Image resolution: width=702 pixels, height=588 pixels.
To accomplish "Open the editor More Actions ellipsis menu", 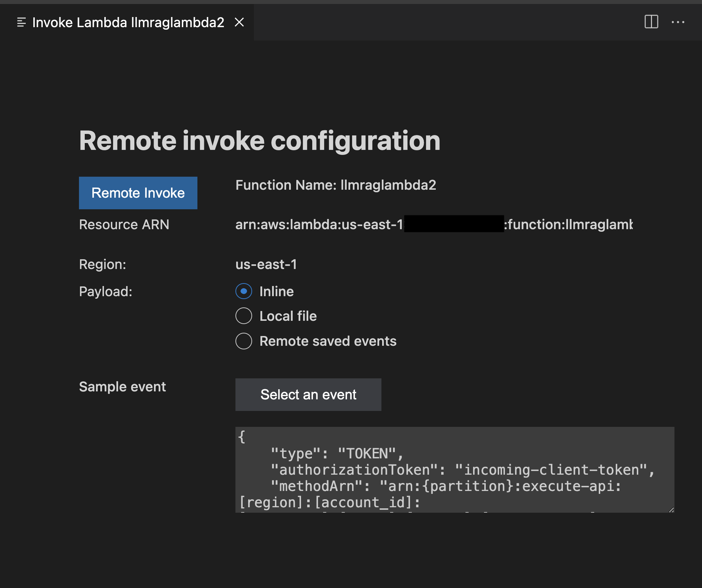I will point(678,22).
